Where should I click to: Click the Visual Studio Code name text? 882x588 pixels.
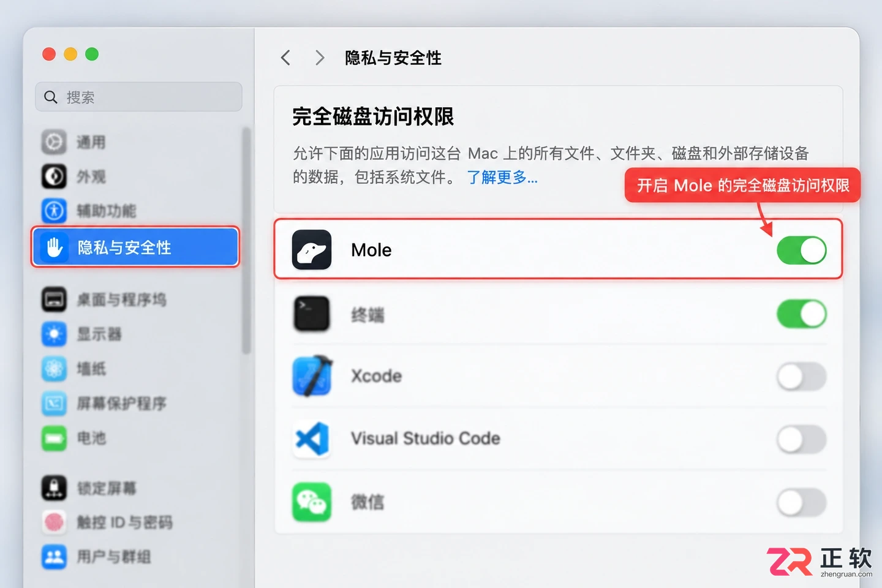click(x=426, y=439)
